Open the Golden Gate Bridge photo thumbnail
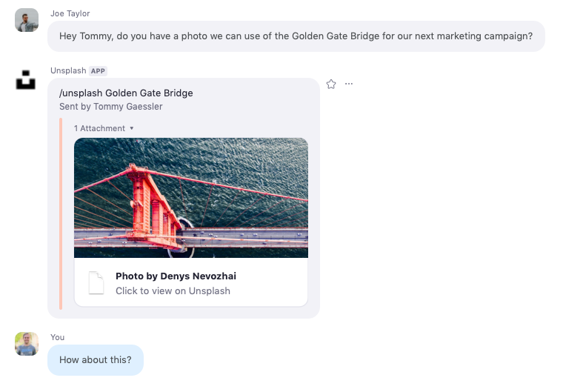The image size is (563, 392). [191, 198]
